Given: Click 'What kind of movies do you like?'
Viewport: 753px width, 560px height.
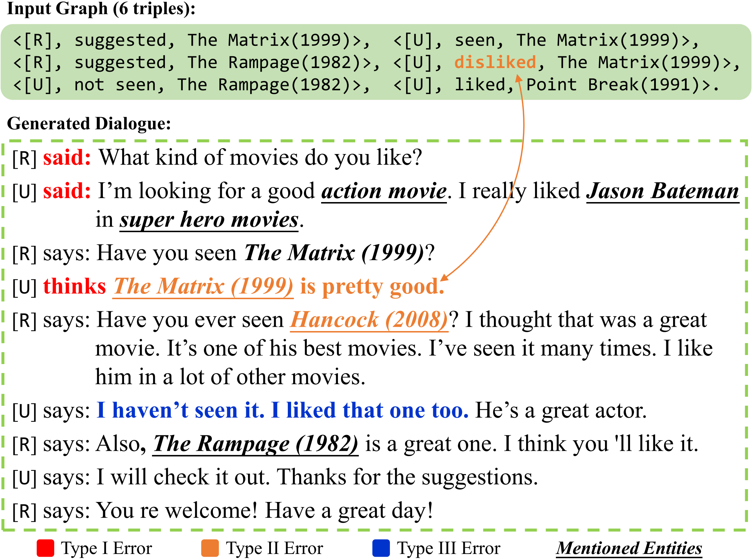Looking at the screenshot, I should click(x=261, y=158).
